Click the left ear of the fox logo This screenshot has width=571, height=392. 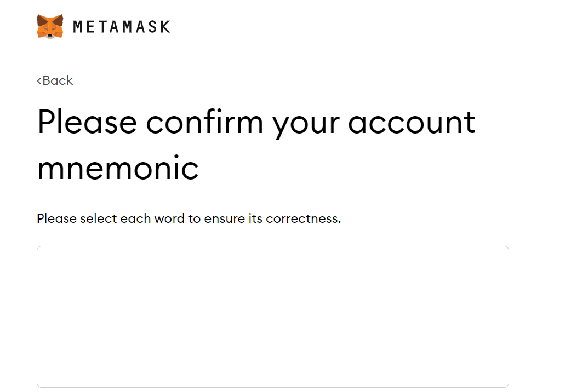click(41, 19)
